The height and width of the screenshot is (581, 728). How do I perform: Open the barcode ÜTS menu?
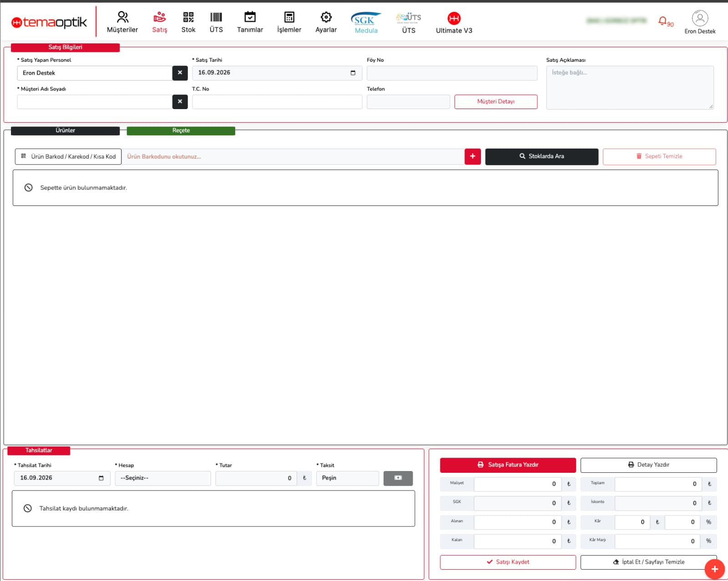click(x=216, y=22)
